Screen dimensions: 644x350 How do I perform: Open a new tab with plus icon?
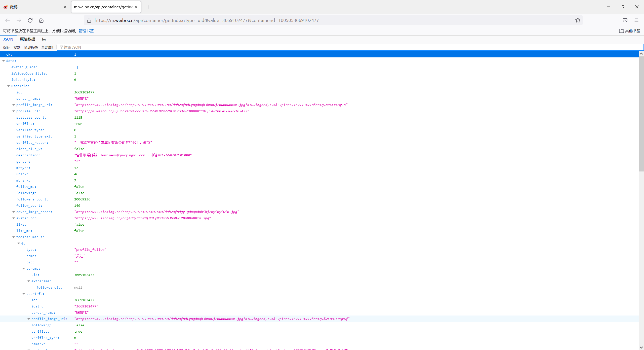[148, 7]
